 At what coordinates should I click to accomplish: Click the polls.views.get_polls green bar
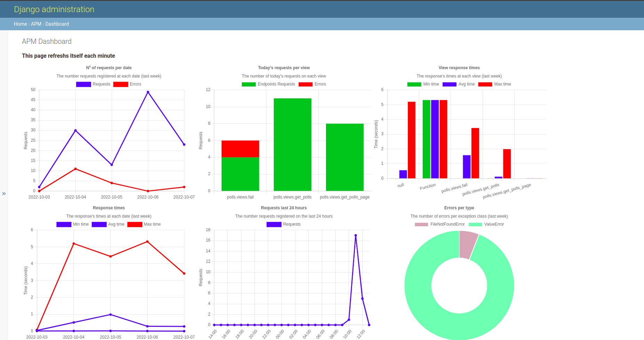pyautogui.click(x=293, y=145)
